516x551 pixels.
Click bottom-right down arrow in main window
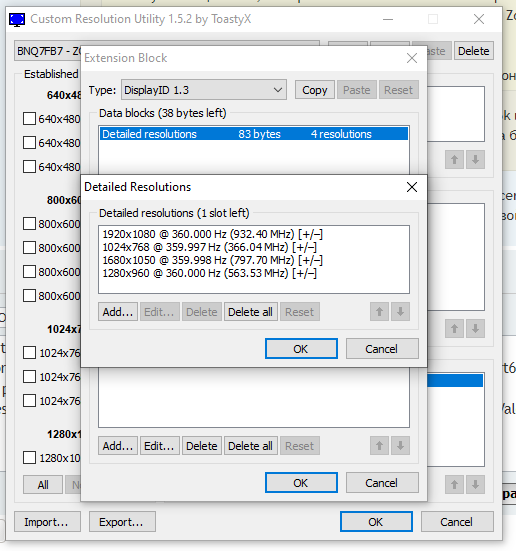pos(475,485)
